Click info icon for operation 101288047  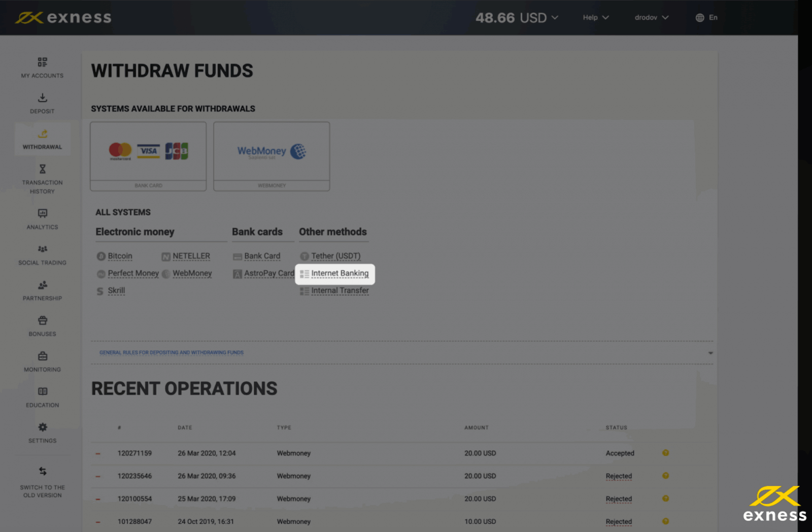[x=665, y=521]
